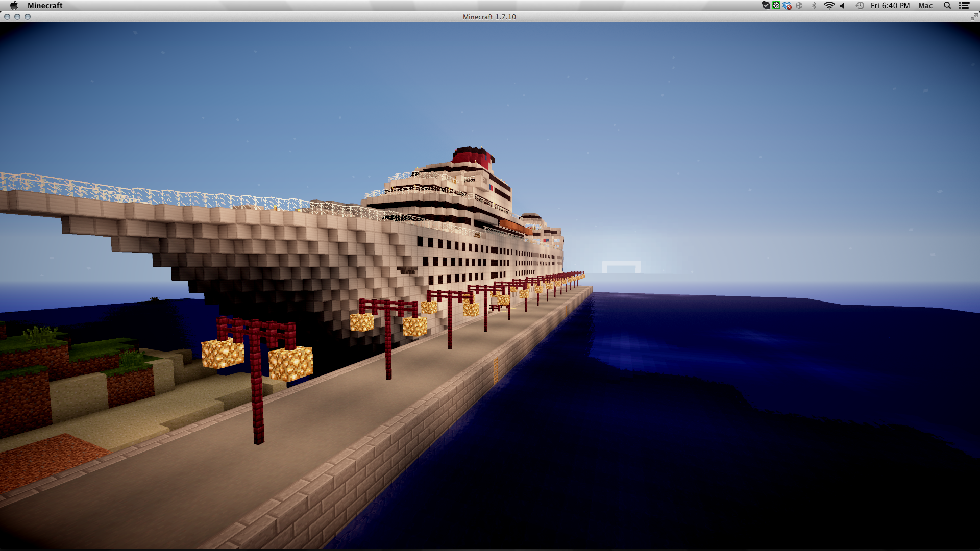Screen dimensions: 980x551
Task: Click the green screen capture menu icon
Action: [776, 5]
